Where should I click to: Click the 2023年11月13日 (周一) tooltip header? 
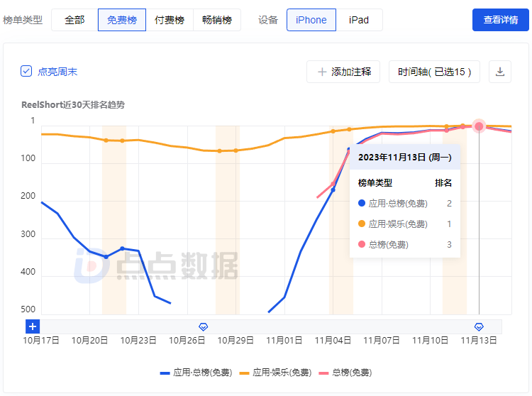pos(405,157)
